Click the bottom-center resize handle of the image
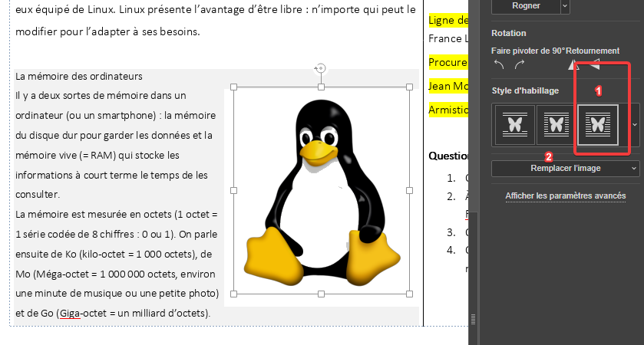Viewport: 644px width, 345px height. (x=321, y=294)
